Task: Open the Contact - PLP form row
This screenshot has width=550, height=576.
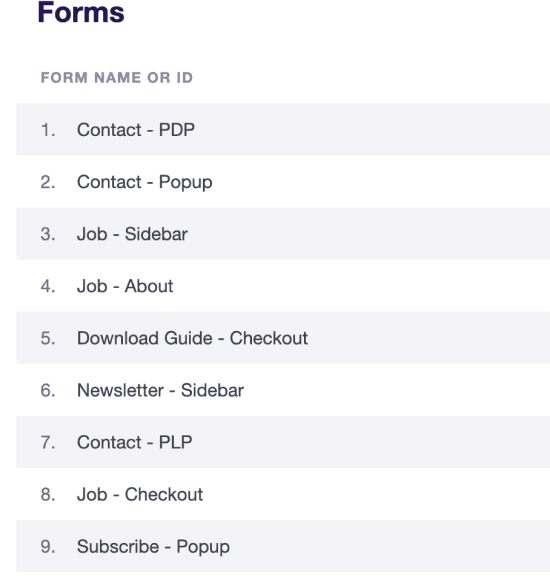Action: (283, 442)
